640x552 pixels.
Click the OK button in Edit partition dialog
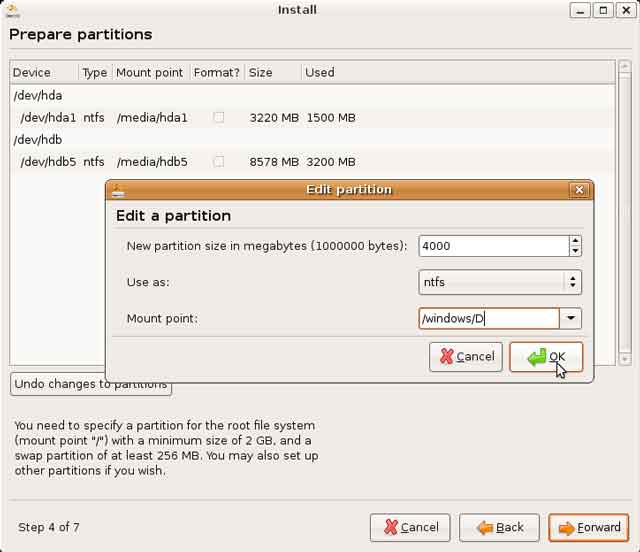[x=546, y=357]
